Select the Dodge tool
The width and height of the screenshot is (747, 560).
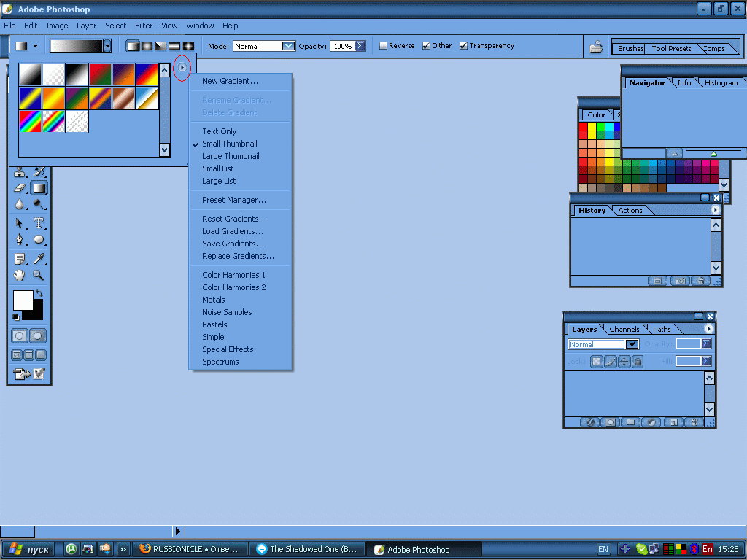click(x=39, y=204)
